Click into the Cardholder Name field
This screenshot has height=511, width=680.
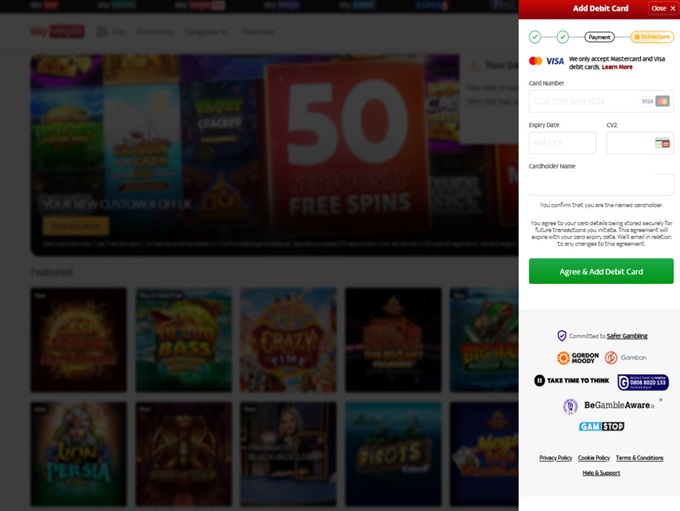pos(600,184)
